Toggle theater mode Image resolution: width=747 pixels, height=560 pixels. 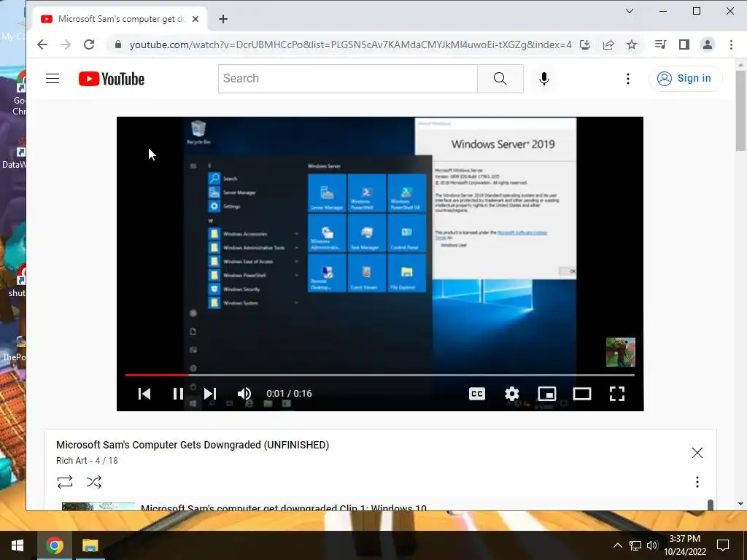click(581, 394)
